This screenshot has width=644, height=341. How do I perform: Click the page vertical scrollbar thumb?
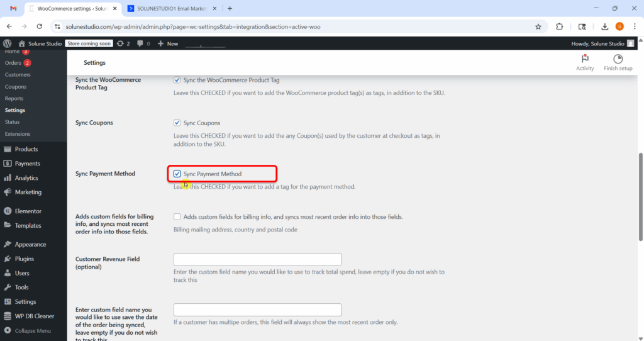coord(640,197)
